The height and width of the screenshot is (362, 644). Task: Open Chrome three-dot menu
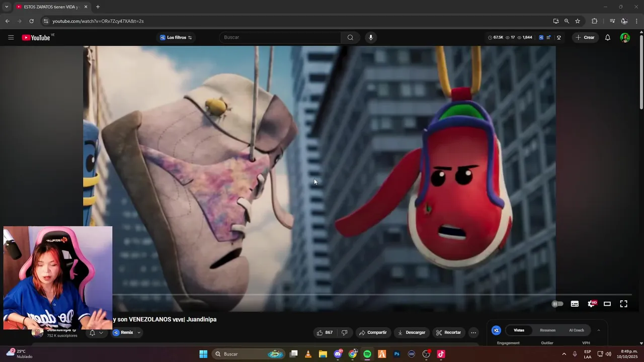tap(636, 21)
